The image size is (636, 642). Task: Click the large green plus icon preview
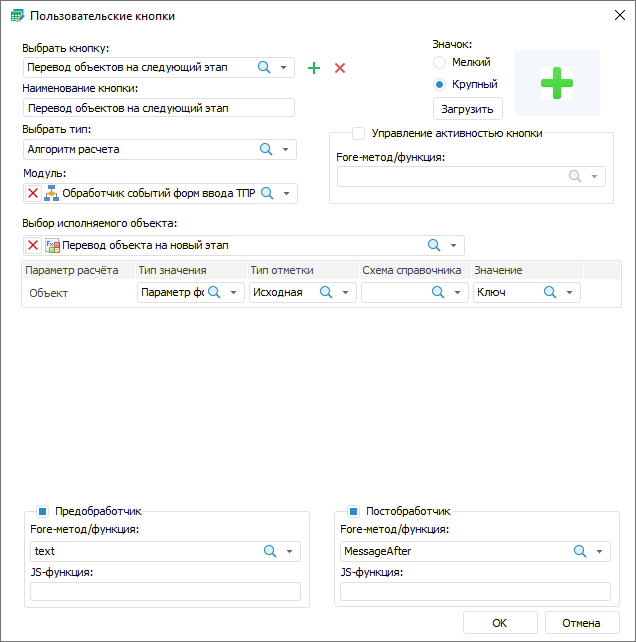pos(557,83)
